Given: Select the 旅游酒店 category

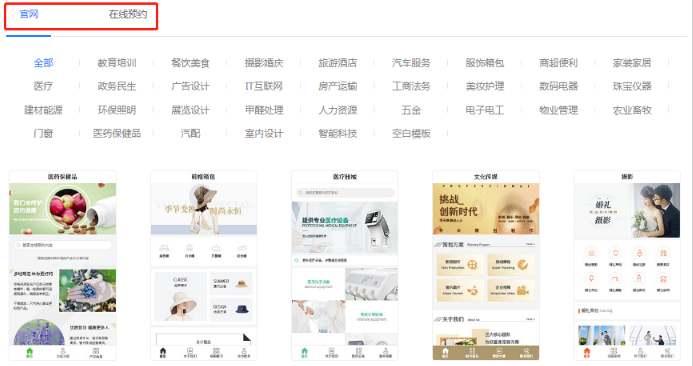Looking at the screenshot, I should point(338,63).
